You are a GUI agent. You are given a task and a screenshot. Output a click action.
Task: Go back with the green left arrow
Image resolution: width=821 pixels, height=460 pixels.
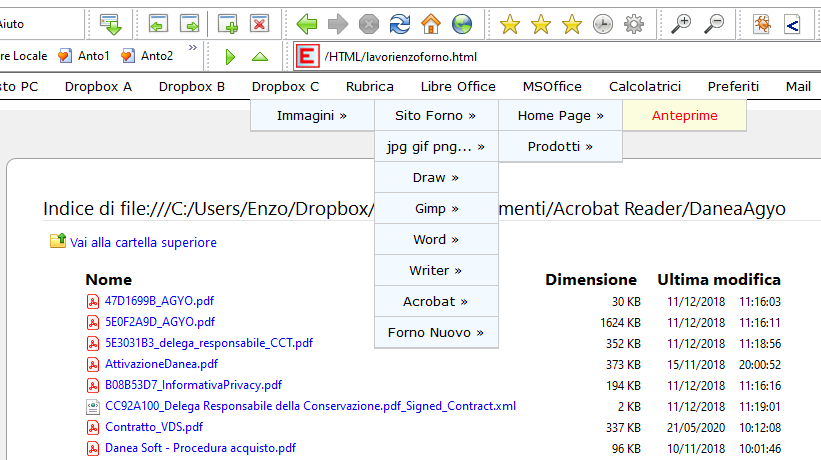pyautogui.click(x=307, y=24)
